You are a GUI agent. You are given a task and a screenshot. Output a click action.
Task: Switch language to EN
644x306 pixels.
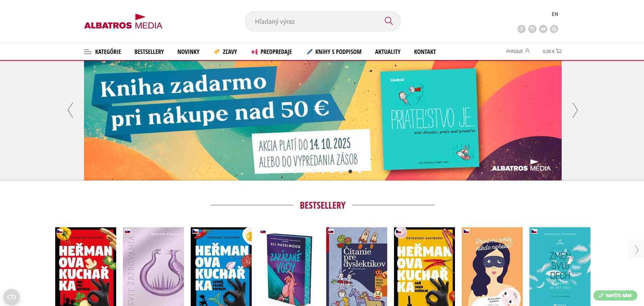click(555, 14)
